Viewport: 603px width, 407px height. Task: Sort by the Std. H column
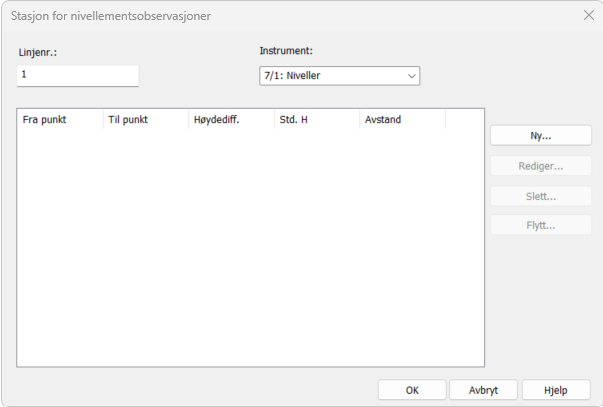coord(316,120)
